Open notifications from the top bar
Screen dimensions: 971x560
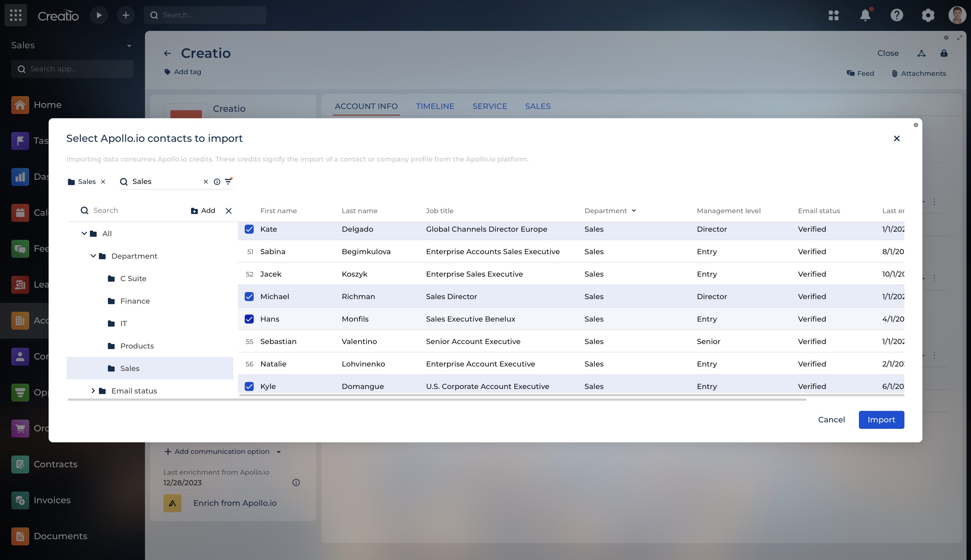tap(865, 15)
